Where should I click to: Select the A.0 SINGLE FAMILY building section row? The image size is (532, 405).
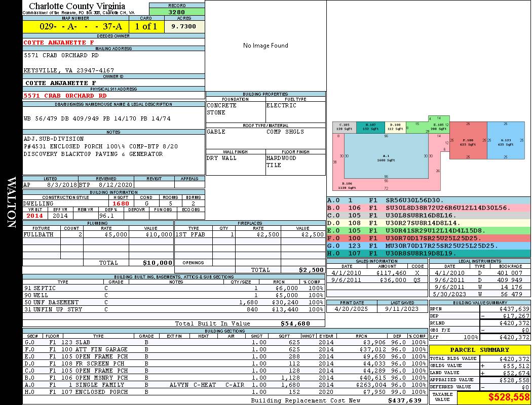click(225, 385)
